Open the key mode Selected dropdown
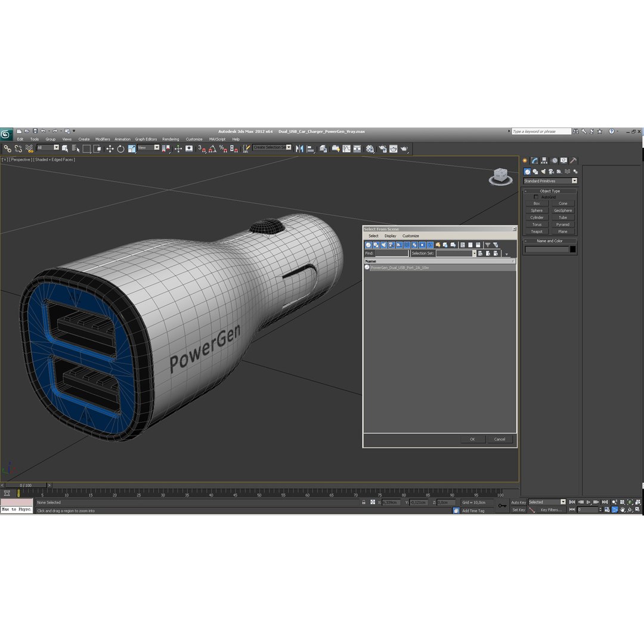 tap(547, 502)
